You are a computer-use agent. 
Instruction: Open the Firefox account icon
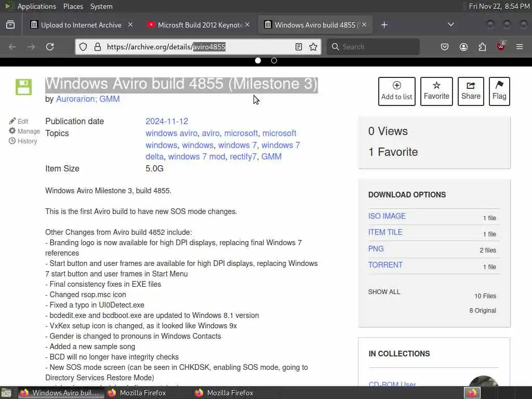click(x=463, y=47)
